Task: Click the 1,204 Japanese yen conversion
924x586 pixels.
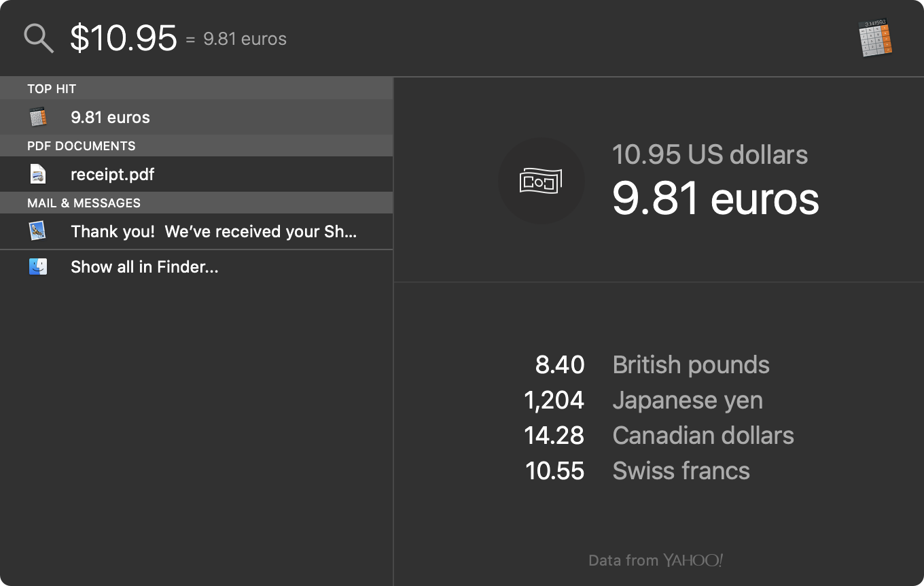Action: 644,400
